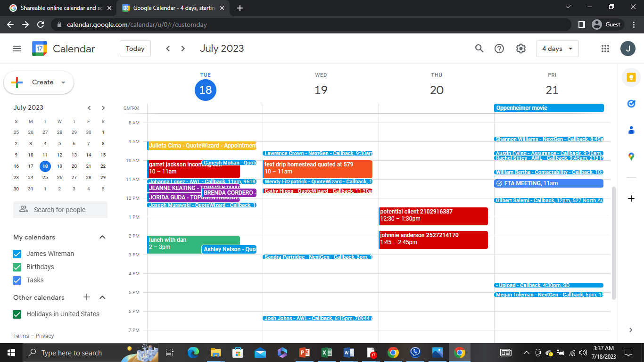Screen dimensions: 644x362
Task: Open the Calendar main menu hamburger
Action: coord(17,49)
